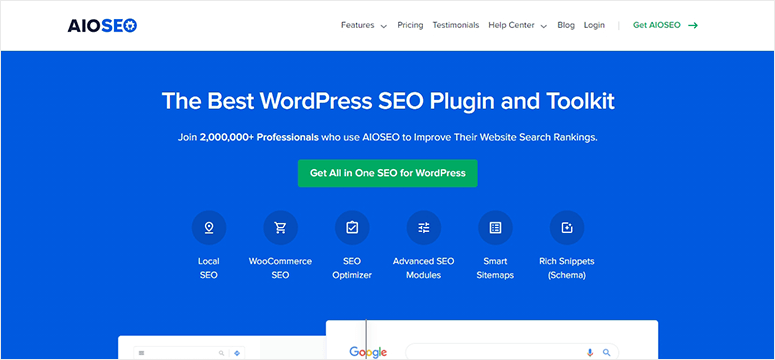The image size is (775, 360).
Task: Click the hamburger menu icon in left preview
Action: [x=141, y=353]
